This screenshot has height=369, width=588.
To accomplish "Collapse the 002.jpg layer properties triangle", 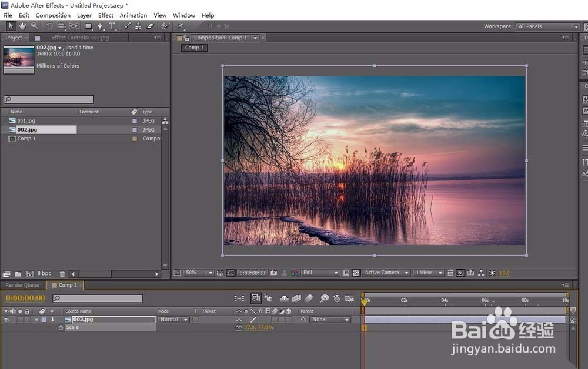I will (x=36, y=320).
